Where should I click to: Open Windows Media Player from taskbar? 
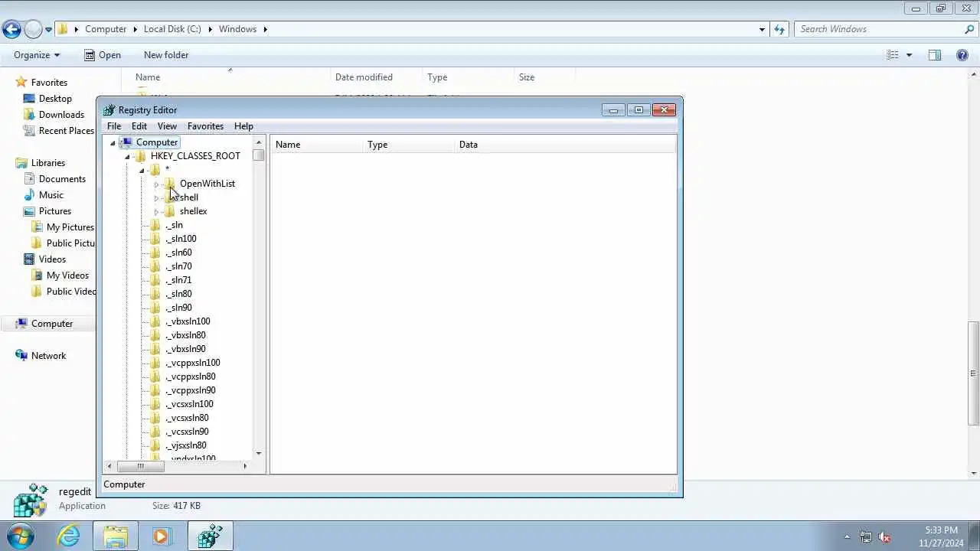point(162,536)
